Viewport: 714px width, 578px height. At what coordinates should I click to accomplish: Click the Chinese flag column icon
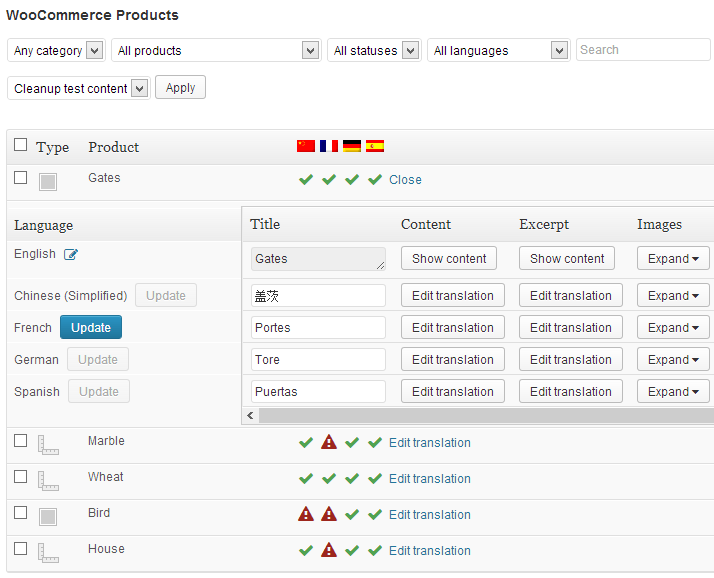coord(306,146)
